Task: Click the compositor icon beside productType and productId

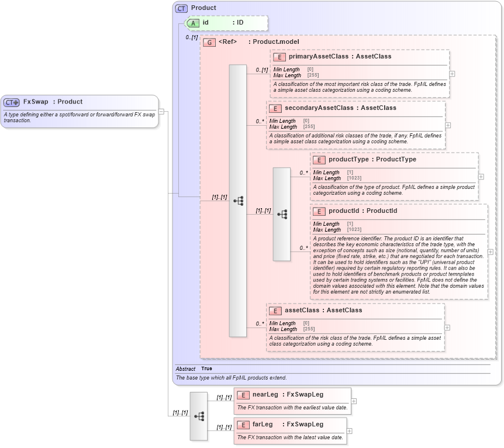Action: pos(283,213)
